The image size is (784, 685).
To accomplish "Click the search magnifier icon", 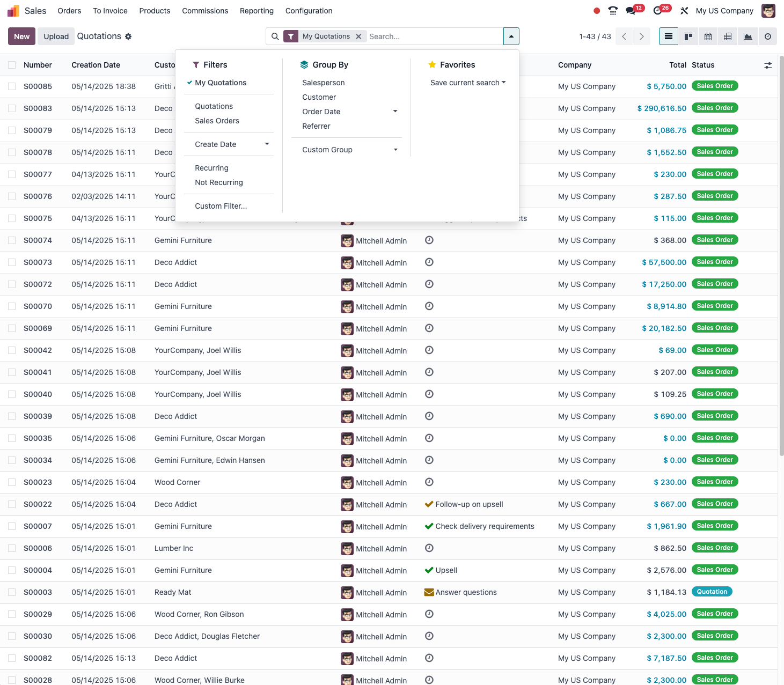I will (275, 36).
